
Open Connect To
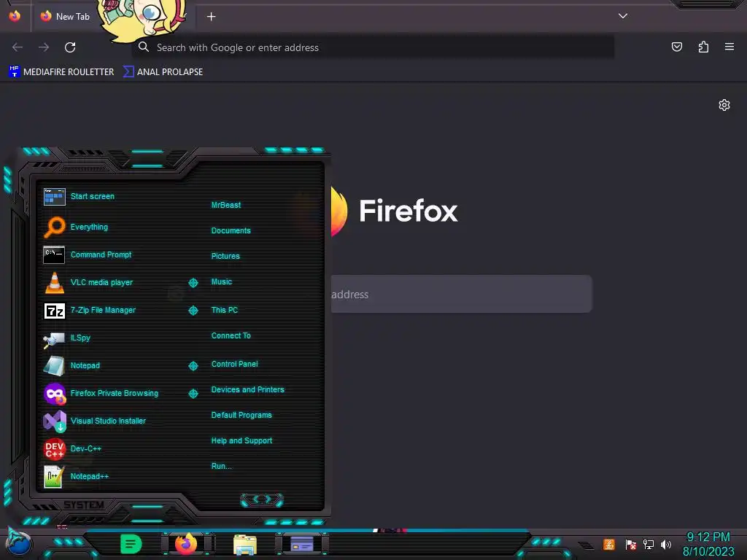(231, 335)
